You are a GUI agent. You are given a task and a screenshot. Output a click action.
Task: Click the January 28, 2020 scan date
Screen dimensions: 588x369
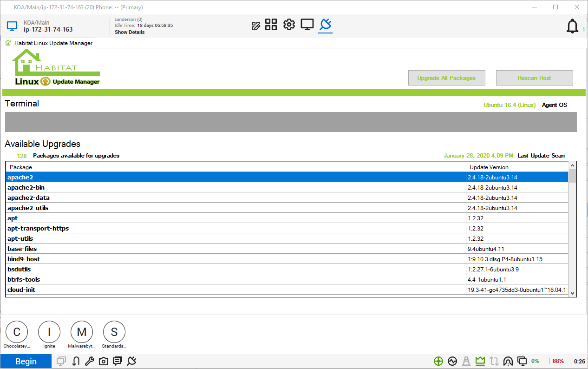478,156
